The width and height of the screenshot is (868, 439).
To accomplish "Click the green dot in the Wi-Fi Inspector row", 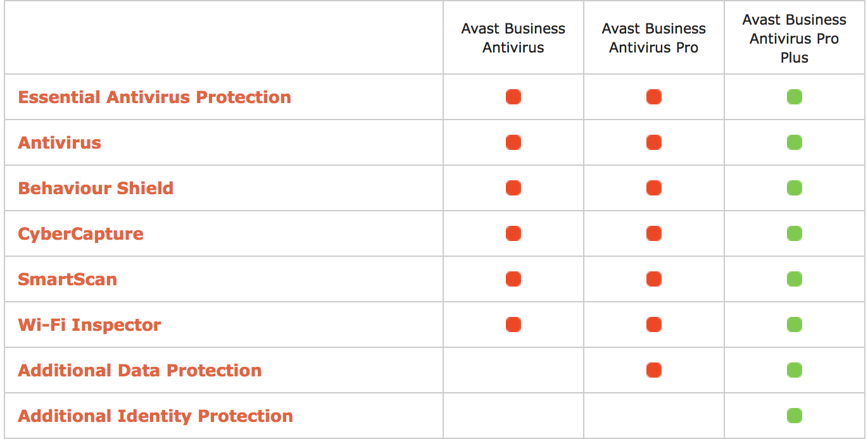I will pos(795,325).
